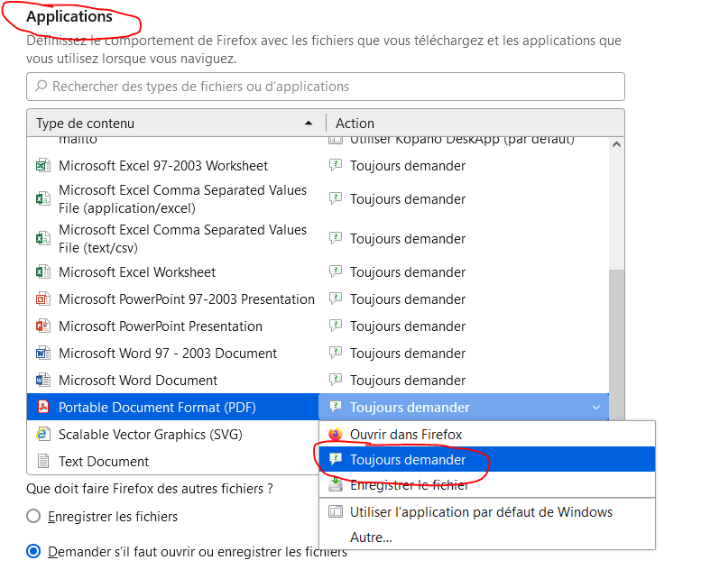Open action for Excel CSV (application/excel) row
701x588 pixels.
pyautogui.click(x=464, y=198)
